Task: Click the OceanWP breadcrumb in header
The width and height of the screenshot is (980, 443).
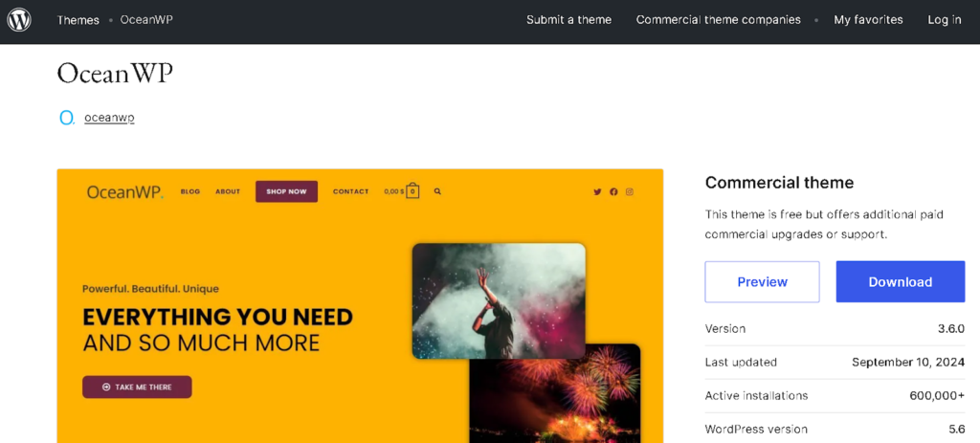Action: pyautogui.click(x=146, y=20)
